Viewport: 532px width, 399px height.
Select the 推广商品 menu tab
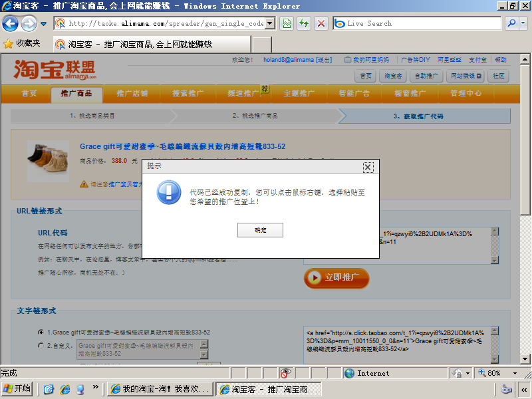tap(76, 94)
